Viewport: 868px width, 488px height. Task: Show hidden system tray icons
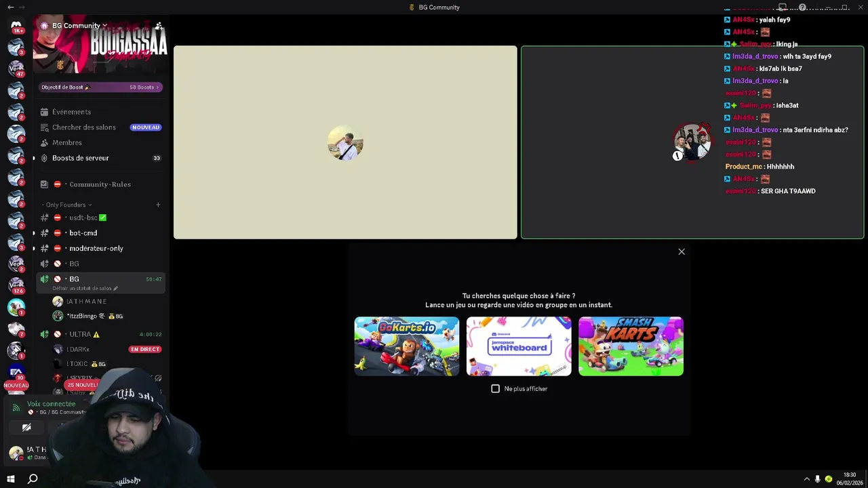click(x=806, y=479)
